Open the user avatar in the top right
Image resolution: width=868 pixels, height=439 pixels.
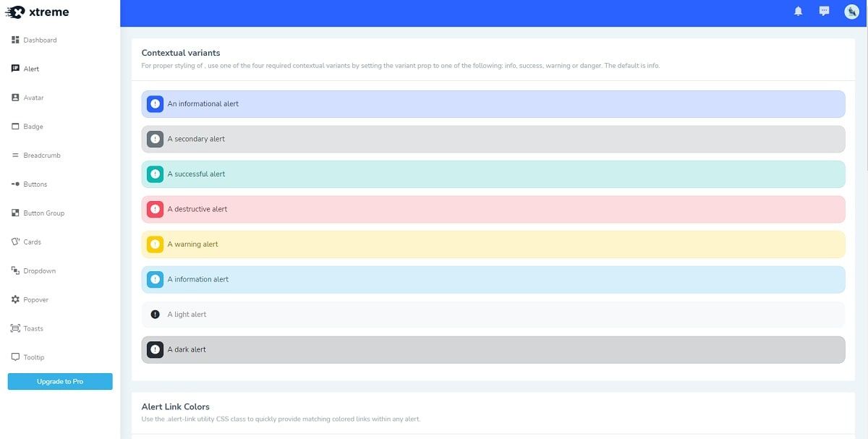click(851, 12)
